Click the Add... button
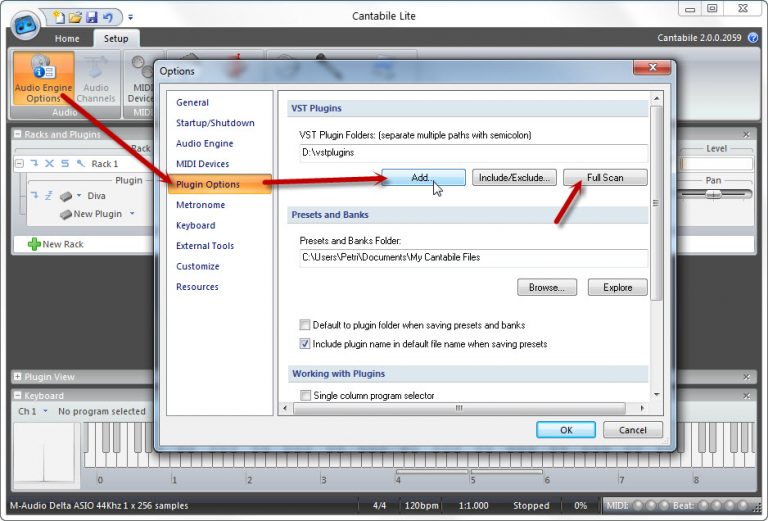The image size is (768, 521). click(x=423, y=177)
